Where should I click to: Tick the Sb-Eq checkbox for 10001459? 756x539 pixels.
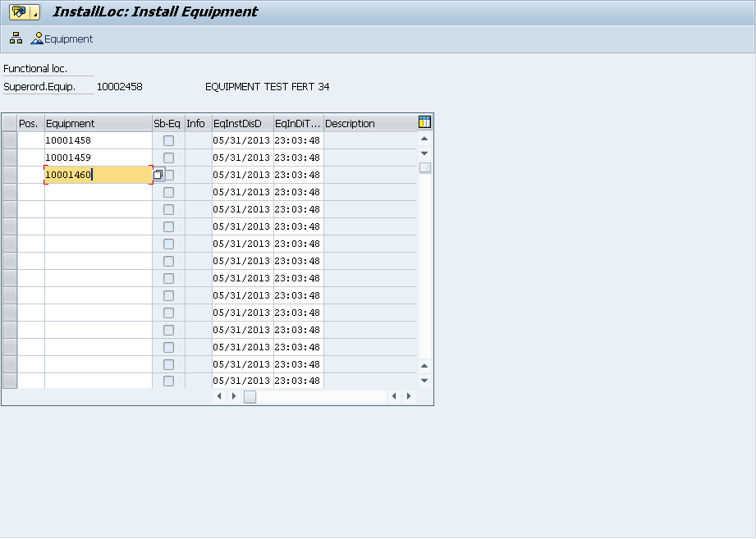169,158
